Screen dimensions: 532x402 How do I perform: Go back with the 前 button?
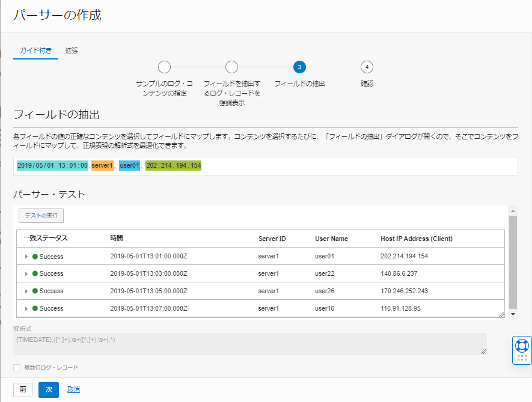point(23,389)
